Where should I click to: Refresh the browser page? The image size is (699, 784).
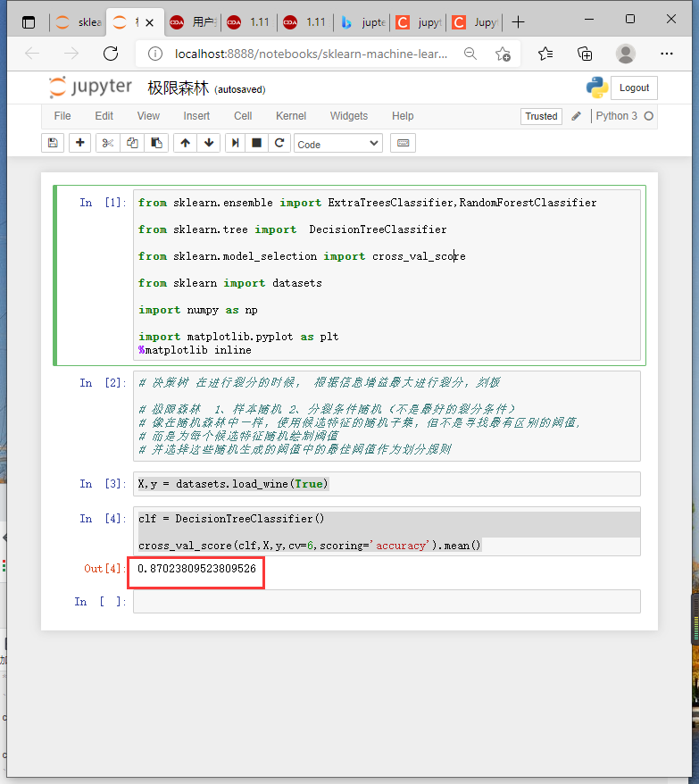pos(111,54)
